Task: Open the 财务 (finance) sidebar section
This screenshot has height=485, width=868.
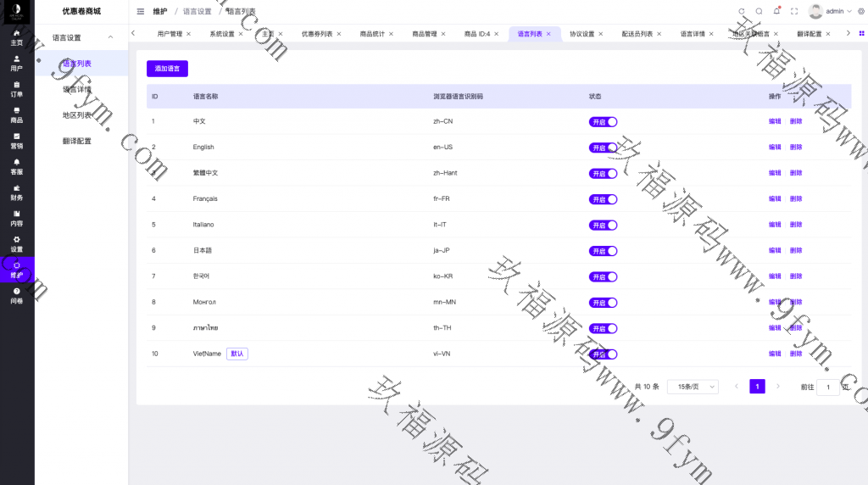Action: 17,192
